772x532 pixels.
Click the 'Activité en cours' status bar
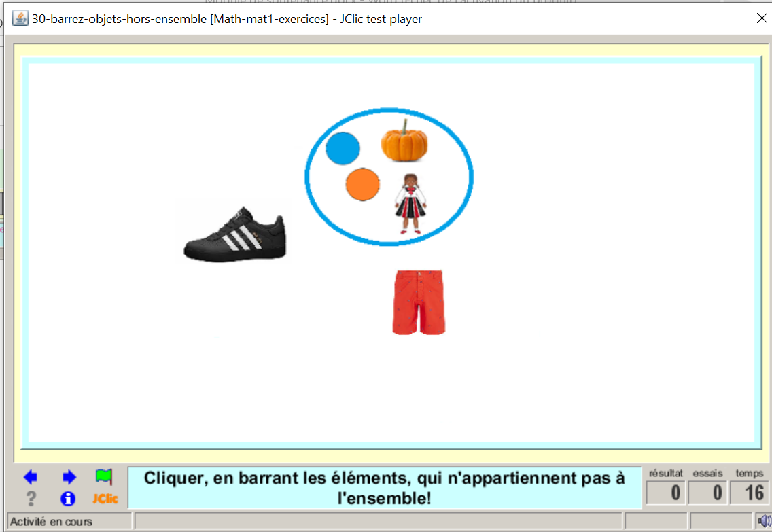point(68,522)
